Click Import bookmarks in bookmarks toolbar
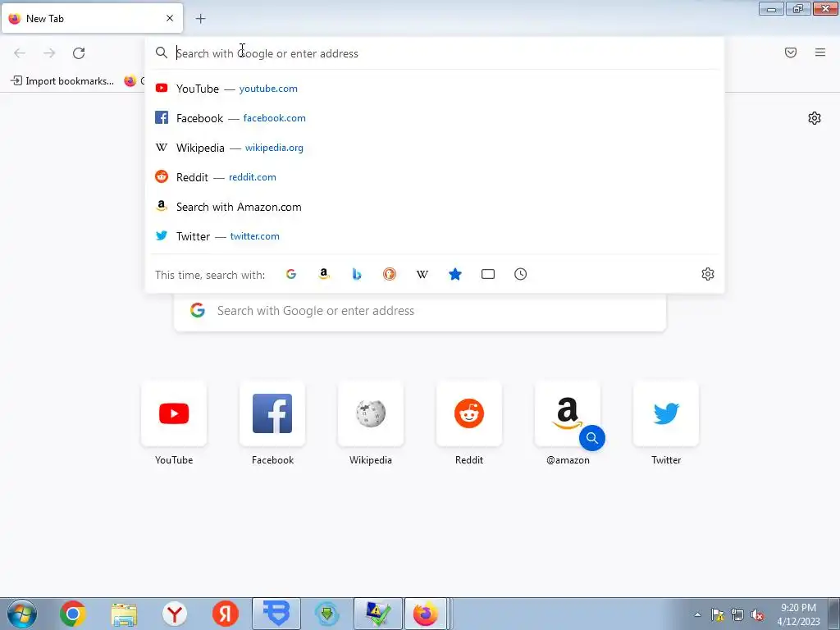840x630 pixels. point(62,81)
